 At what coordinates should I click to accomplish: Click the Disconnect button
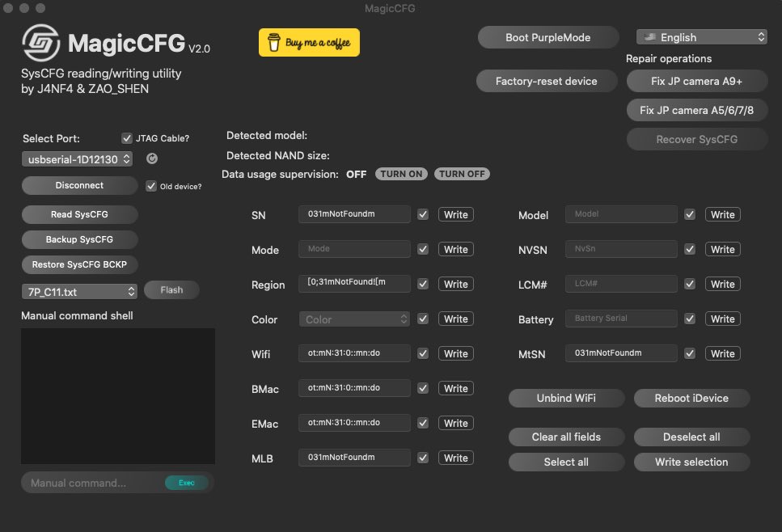coord(79,185)
